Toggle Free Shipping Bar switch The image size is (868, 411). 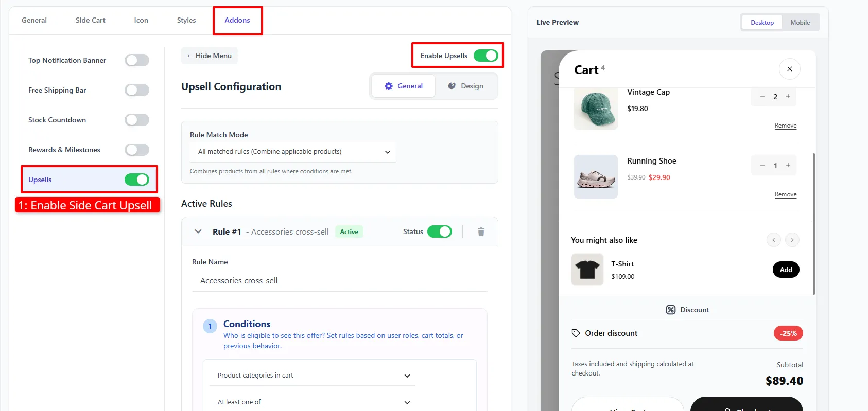tap(137, 90)
